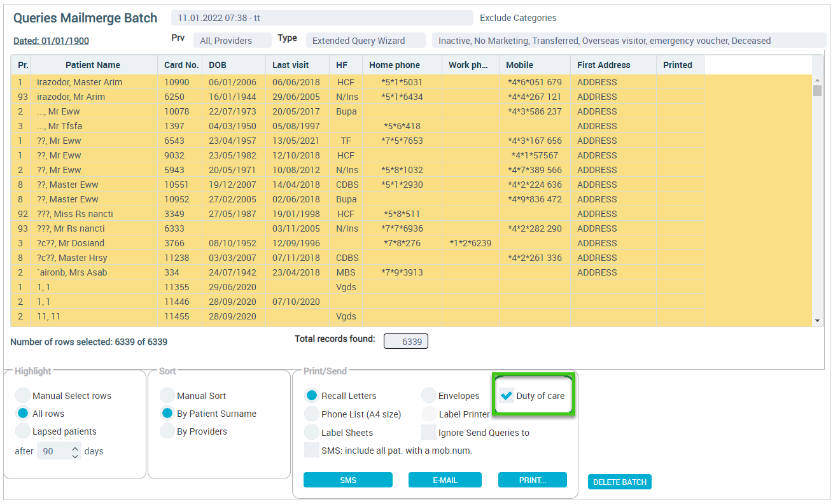This screenshot has height=504, width=833.
Task: Click card number 11446
Action: [176, 302]
